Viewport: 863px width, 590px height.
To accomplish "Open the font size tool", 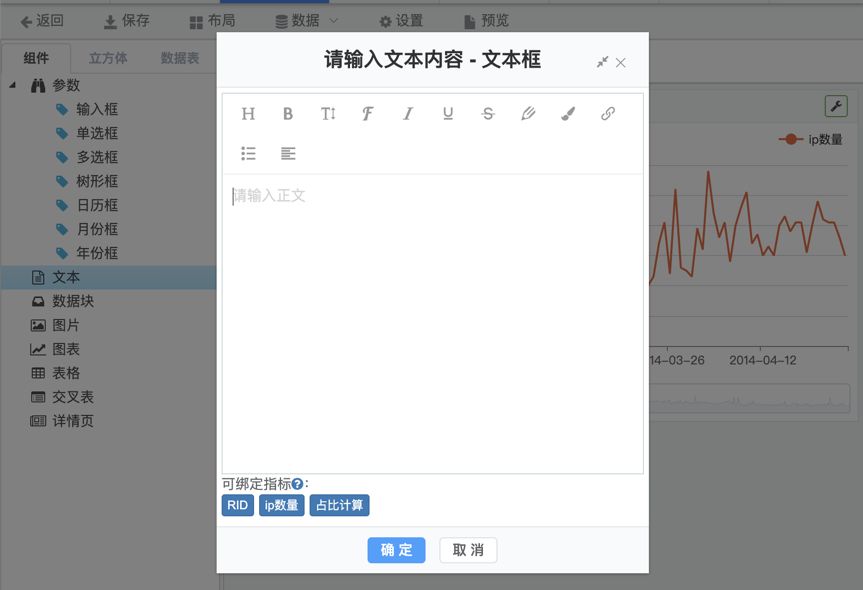I will [x=328, y=114].
